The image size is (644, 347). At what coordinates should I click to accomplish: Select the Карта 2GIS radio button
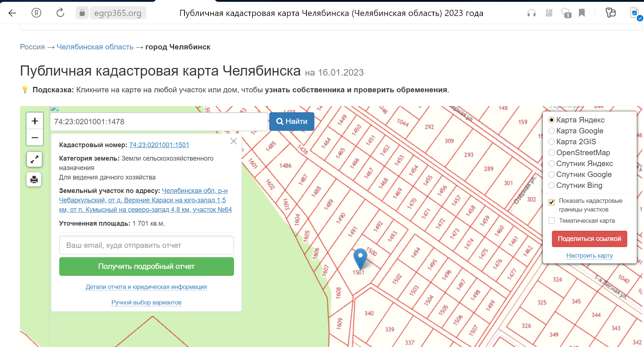tap(552, 142)
